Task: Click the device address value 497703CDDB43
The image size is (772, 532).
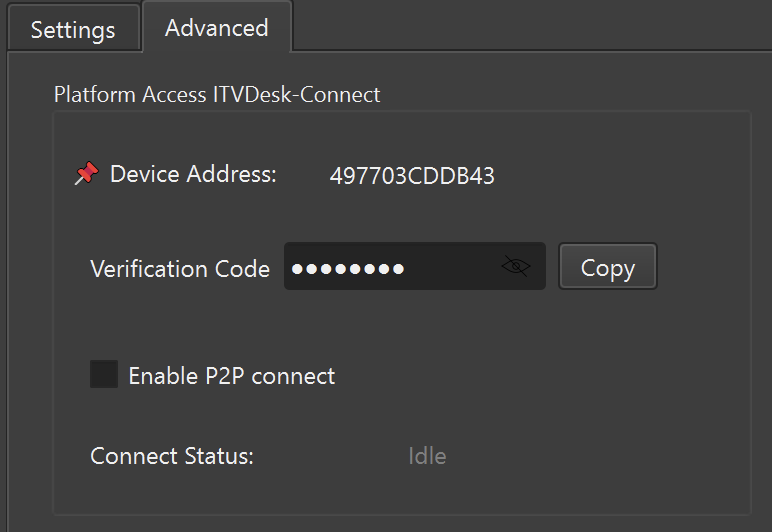Action: [412, 177]
